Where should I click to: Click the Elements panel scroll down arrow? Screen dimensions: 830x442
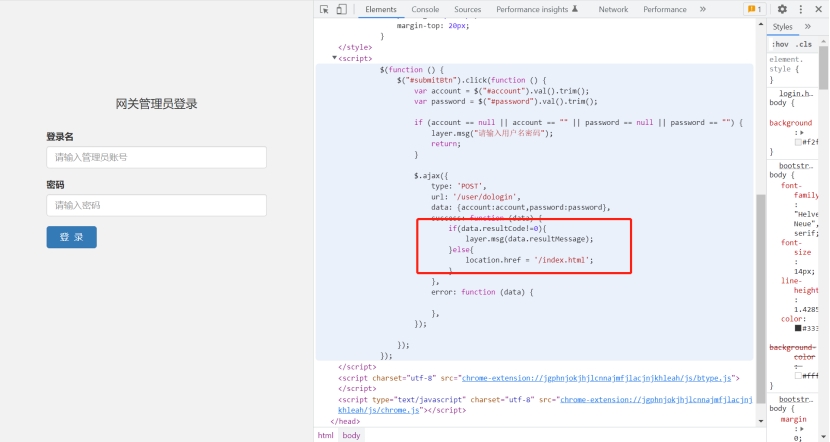click(x=761, y=421)
